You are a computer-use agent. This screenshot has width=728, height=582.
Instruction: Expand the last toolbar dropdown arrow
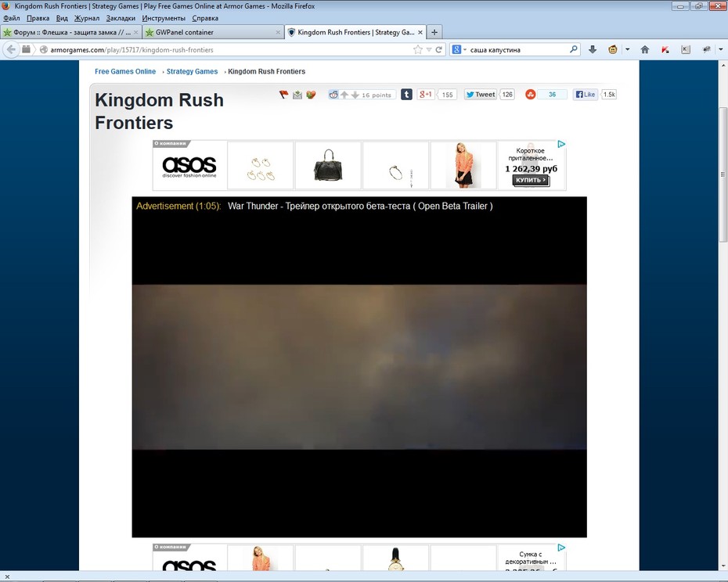click(721, 49)
